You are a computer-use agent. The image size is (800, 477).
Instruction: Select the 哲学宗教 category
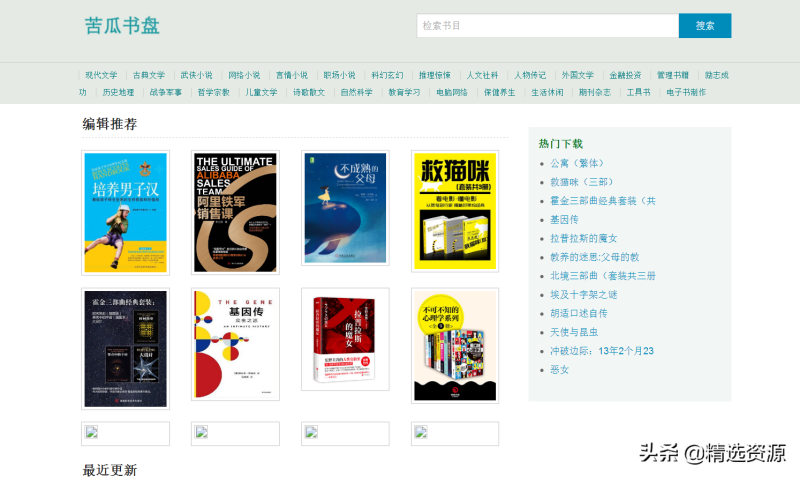pyautogui.click(x=214, y=92)
